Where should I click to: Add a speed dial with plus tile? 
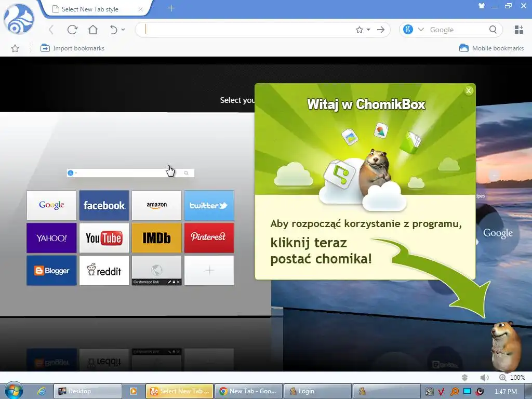(x=209, y=270)
